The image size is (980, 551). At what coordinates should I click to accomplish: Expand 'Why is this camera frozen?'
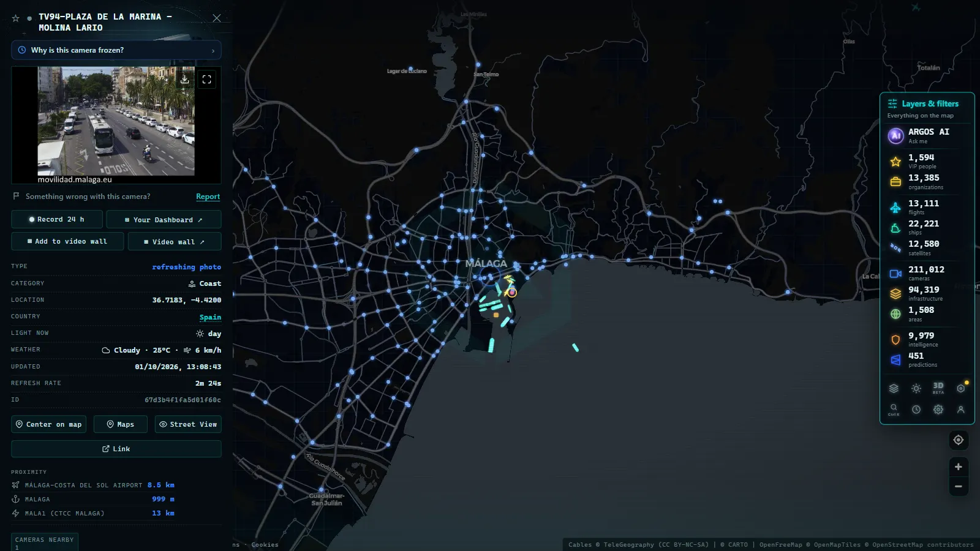click(x=116, y=50)
